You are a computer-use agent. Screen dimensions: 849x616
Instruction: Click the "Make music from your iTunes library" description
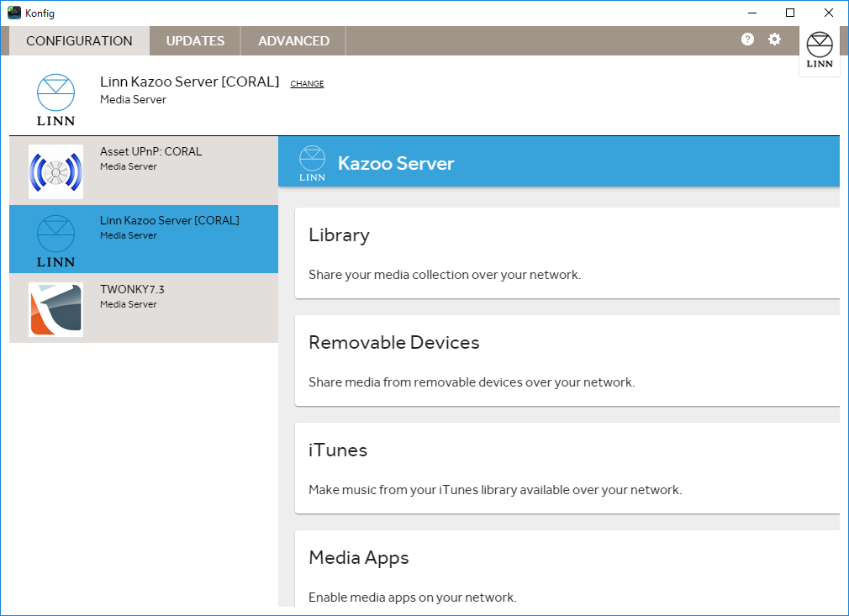tap(495, 490)
